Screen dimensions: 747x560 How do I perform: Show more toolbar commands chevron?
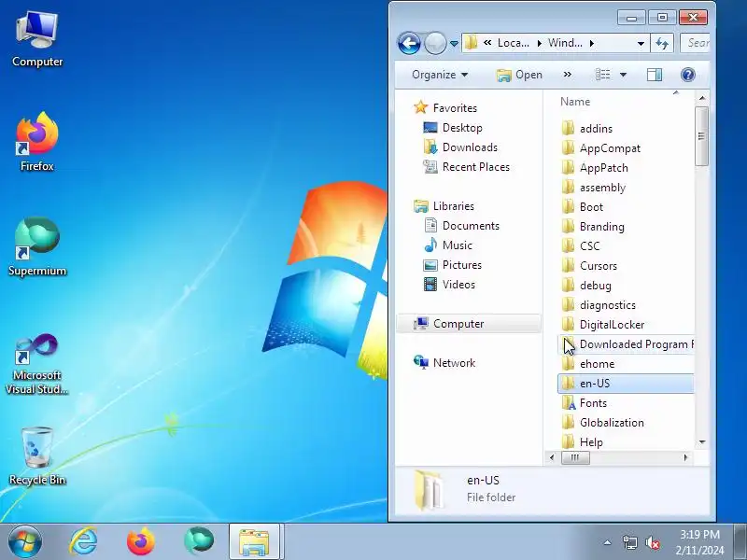pos(567,75)
